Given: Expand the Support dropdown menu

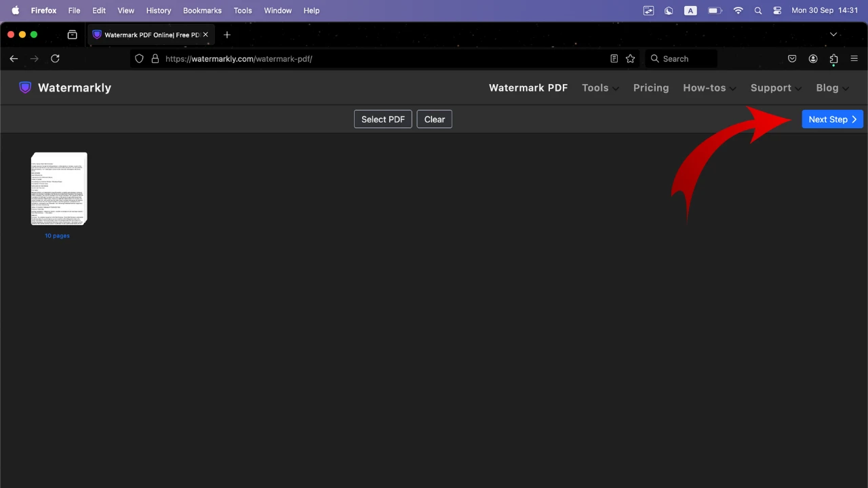Looking at the screenshot, I should [775, 87].
